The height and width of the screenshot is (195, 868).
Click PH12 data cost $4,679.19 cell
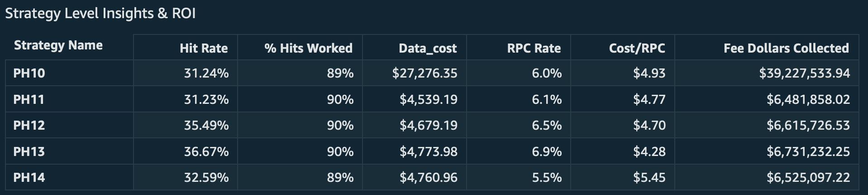coord(428,125)
